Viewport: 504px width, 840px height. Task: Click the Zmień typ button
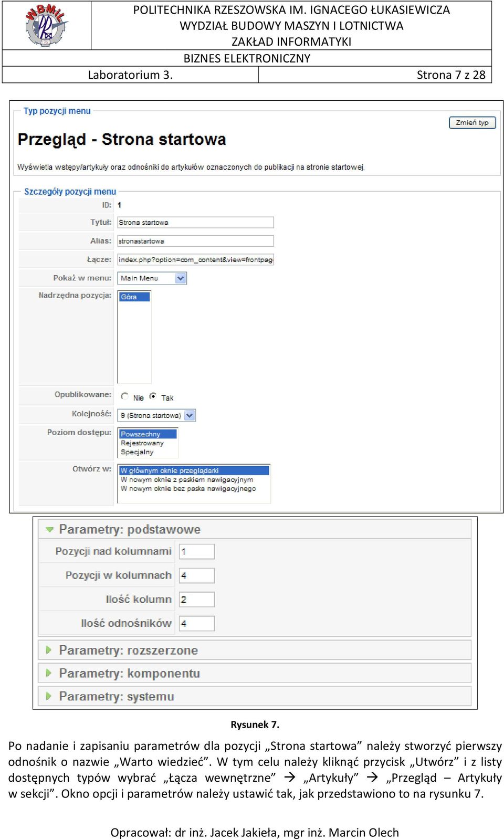[x=472, y=122]
